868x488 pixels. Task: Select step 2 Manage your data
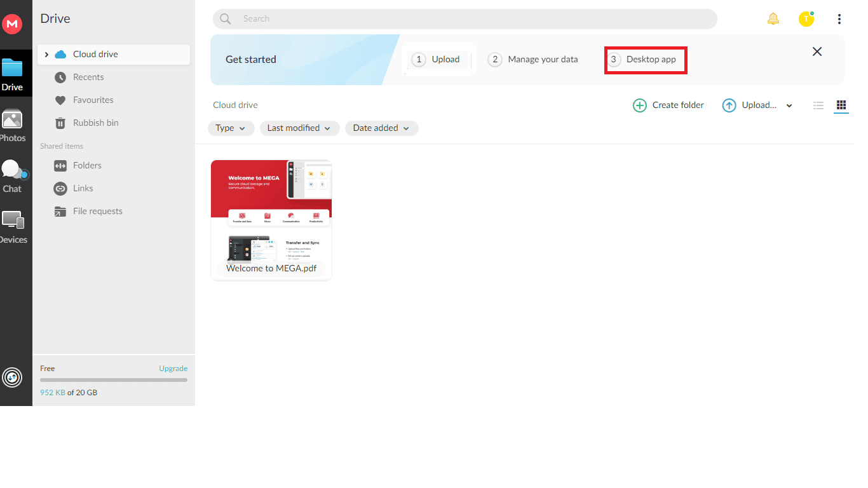(533, 59)
